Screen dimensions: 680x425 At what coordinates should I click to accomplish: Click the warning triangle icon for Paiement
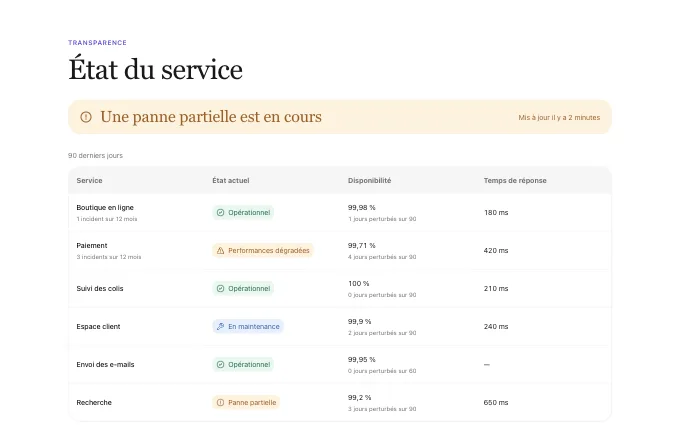pyautogui.click(x=220, y=251)
